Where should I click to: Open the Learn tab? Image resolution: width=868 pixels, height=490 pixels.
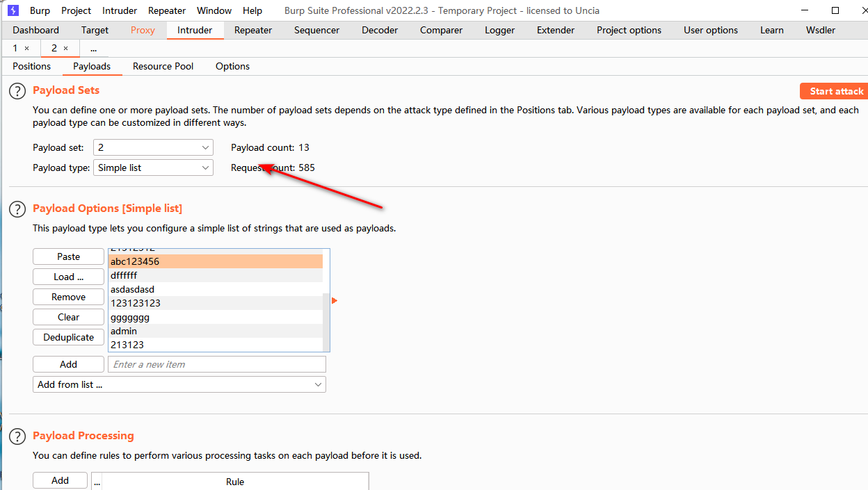pyautogui.click(x=772, y=30)
